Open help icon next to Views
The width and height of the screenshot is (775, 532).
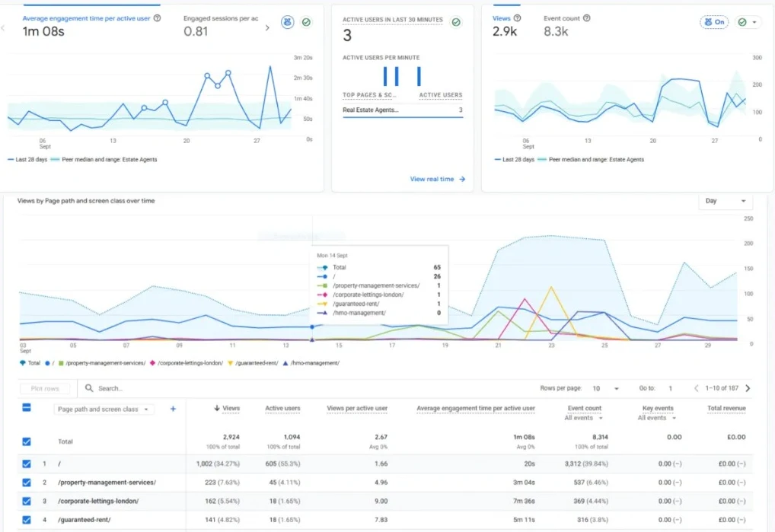click(518, 18)
